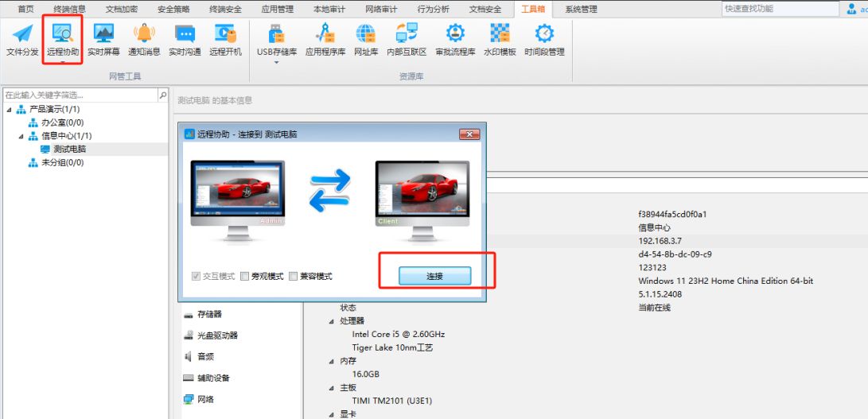Switch to the 终端信息 tab

pos(69,9)
